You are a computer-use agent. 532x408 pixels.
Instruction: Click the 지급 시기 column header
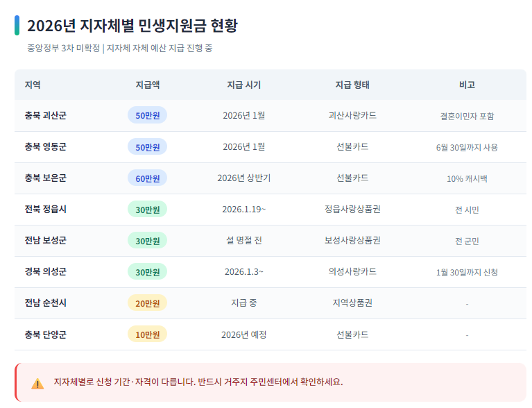pyautogui.click(x=244, y=85)
